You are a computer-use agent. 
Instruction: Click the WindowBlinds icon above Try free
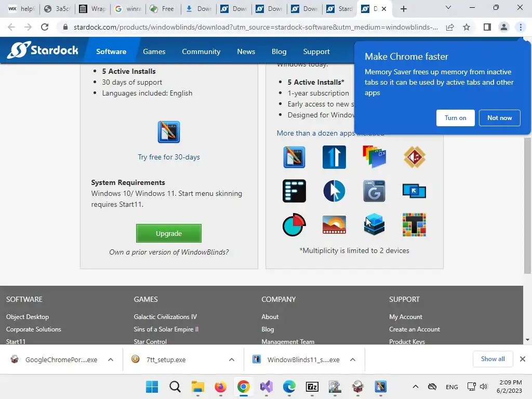tap(169, 132)
